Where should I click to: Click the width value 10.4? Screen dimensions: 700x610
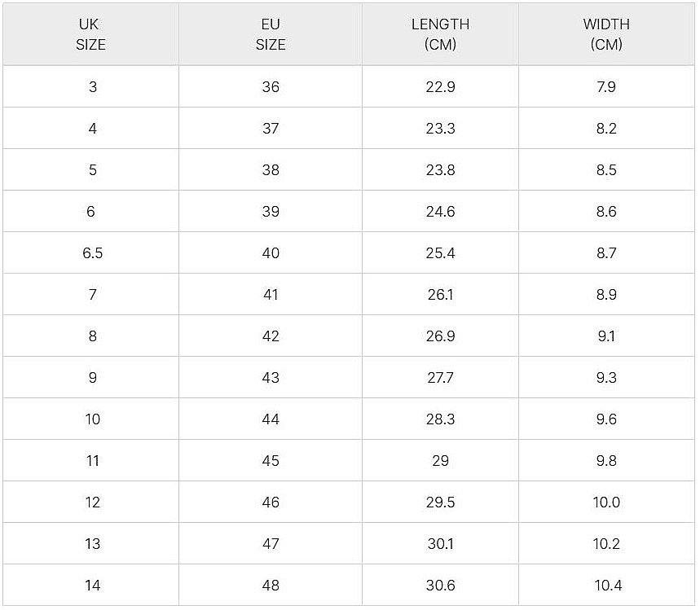608,585
